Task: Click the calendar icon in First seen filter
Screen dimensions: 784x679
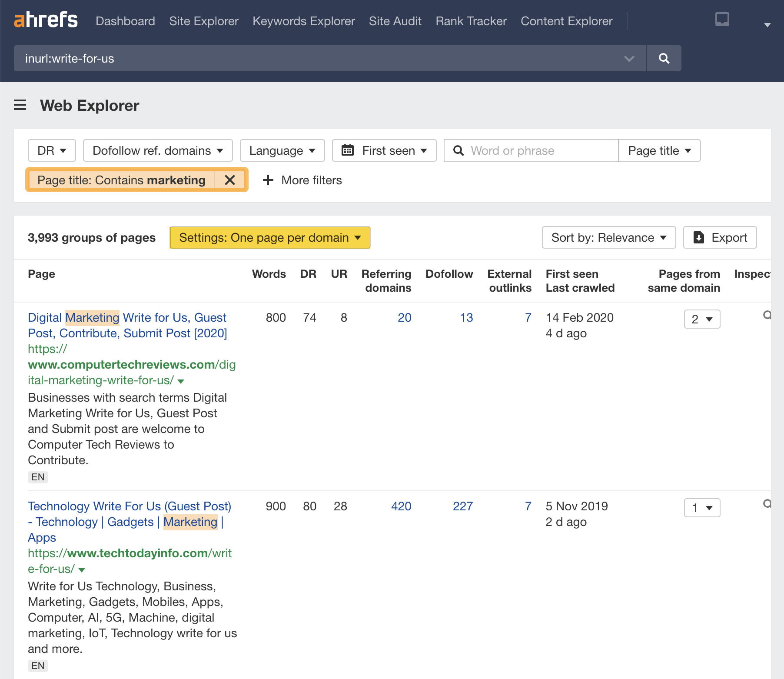Action: click(348, 150)
